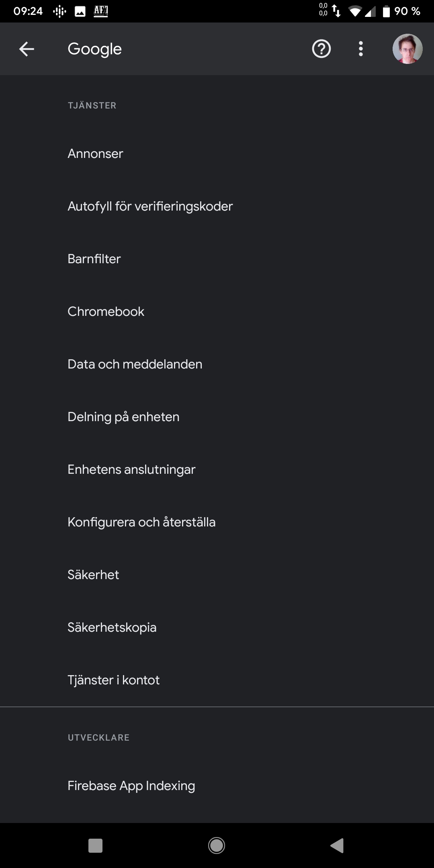Screen dimensions: 434x868
Task: Tap the Android home button
Action: point(217,845)
